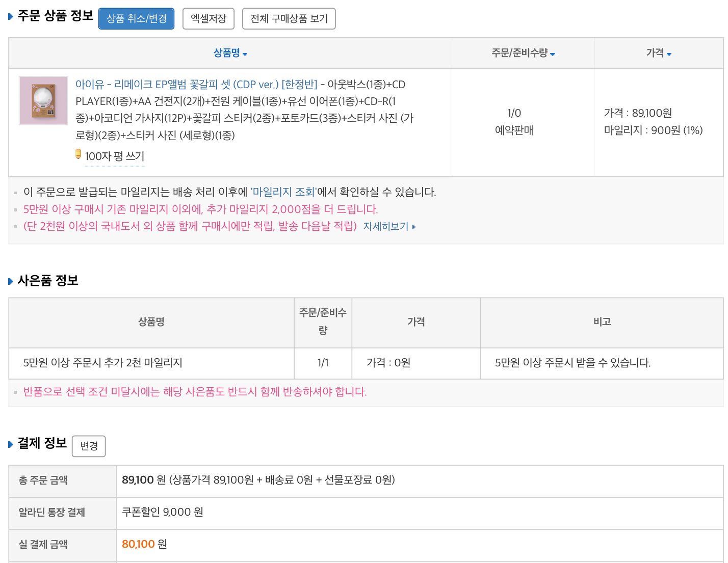Click the blue triangle beside 결제 정보
728x563 pixels.
(11, 444)
